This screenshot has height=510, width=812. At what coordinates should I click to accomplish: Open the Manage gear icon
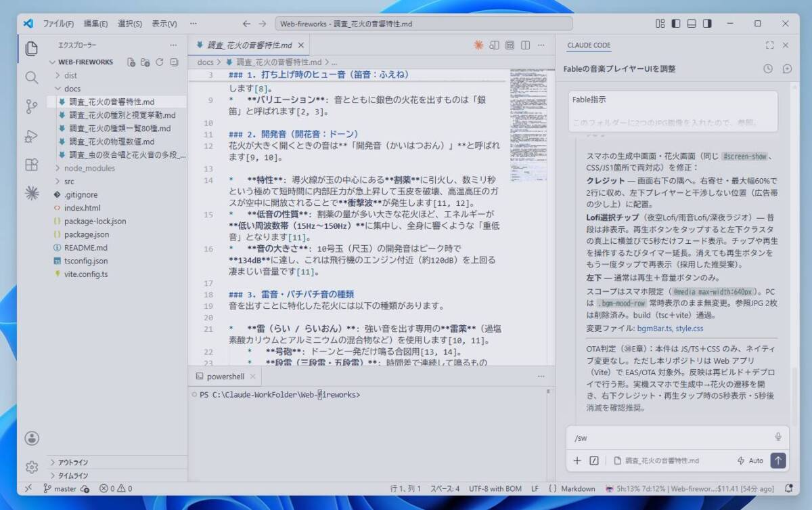[x=31, y=467]
